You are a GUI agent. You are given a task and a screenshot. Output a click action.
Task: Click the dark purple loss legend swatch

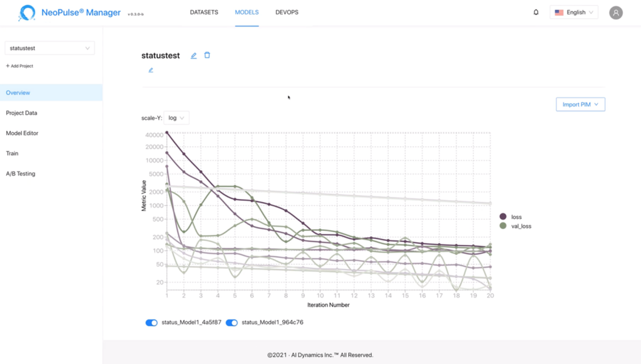[503, 216]
